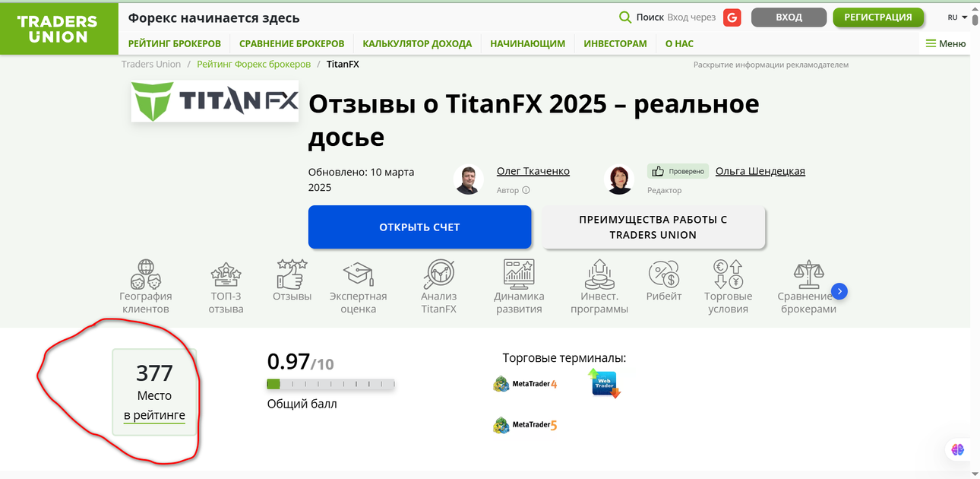The image size is (980, 479).
Task: Go to Отзывы thumbs-up stars icon
Action: click(292, 273)
